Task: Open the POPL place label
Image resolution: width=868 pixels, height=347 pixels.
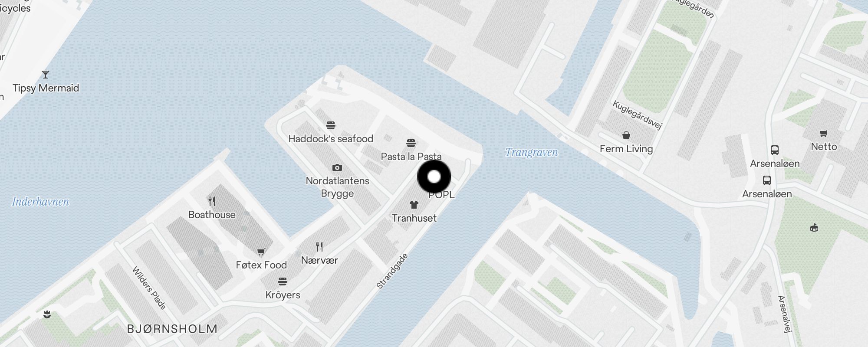Action: tap(441, 195)
